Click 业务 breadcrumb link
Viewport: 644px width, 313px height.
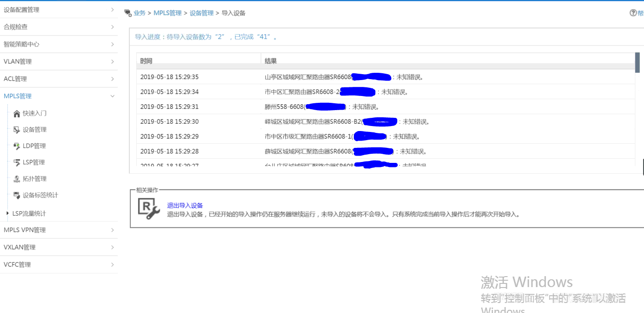coord(139,13)
